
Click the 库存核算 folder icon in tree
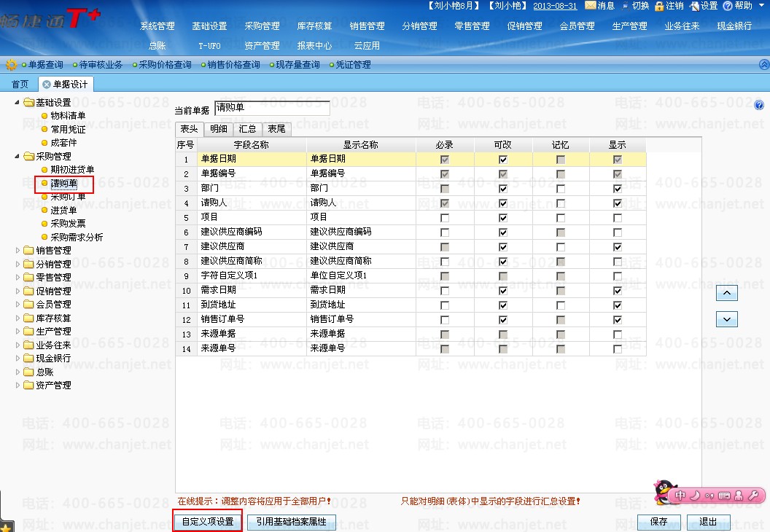pyautogui.click(x=29, y=318)
